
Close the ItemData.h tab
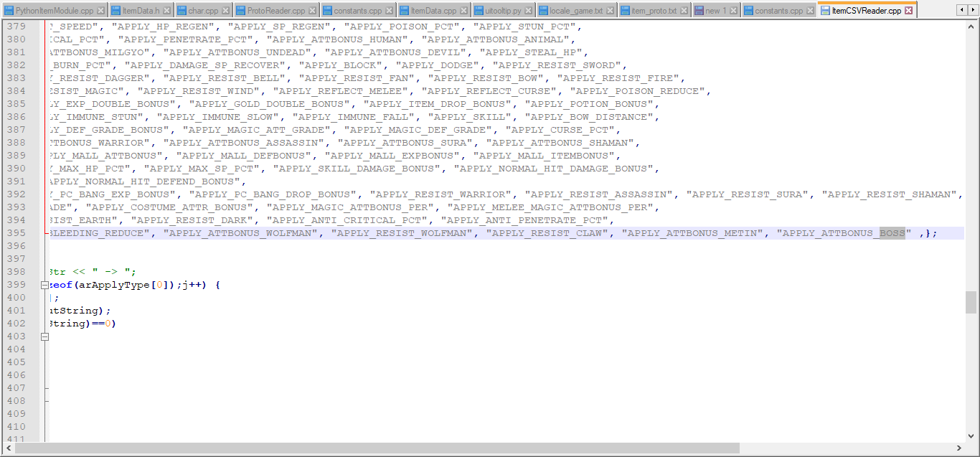pyautogui.click(x=166, y=11)
